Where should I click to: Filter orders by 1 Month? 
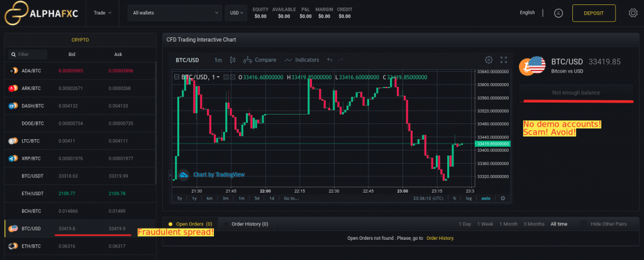(508, 224)
